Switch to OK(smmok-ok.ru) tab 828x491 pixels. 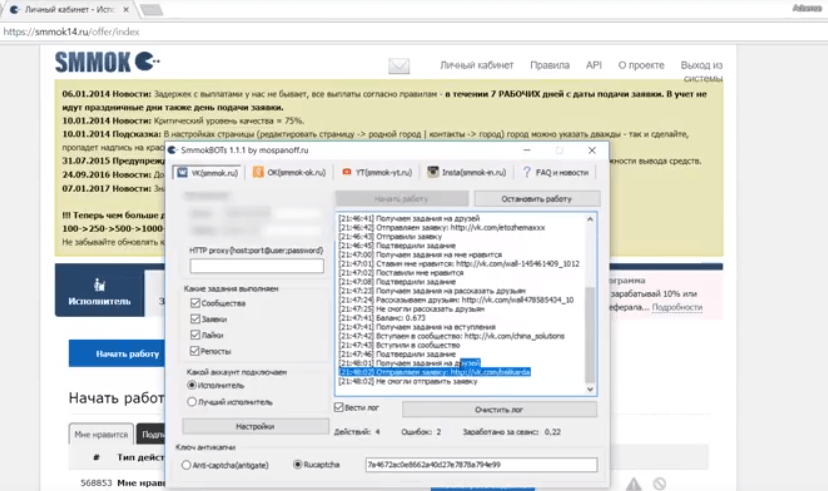(x=289, y=173)
